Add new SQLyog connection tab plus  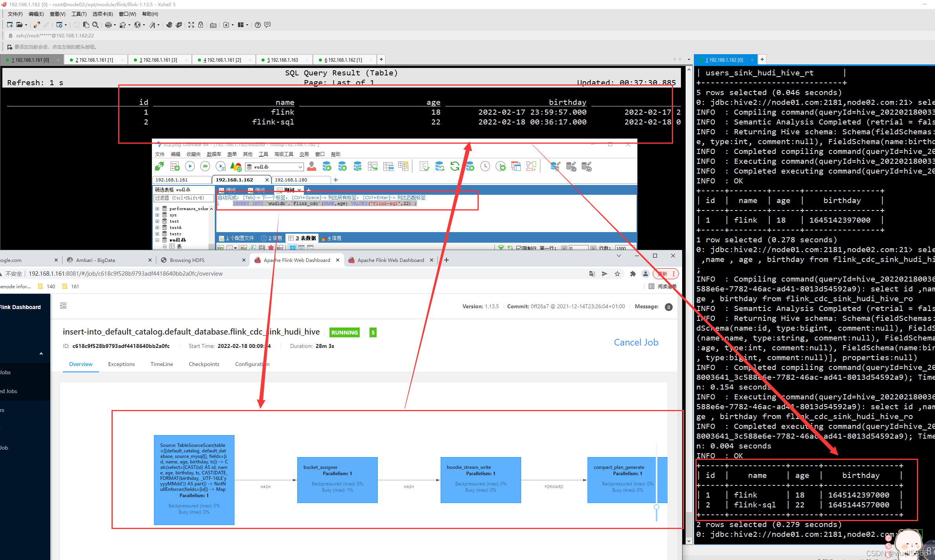336,180
